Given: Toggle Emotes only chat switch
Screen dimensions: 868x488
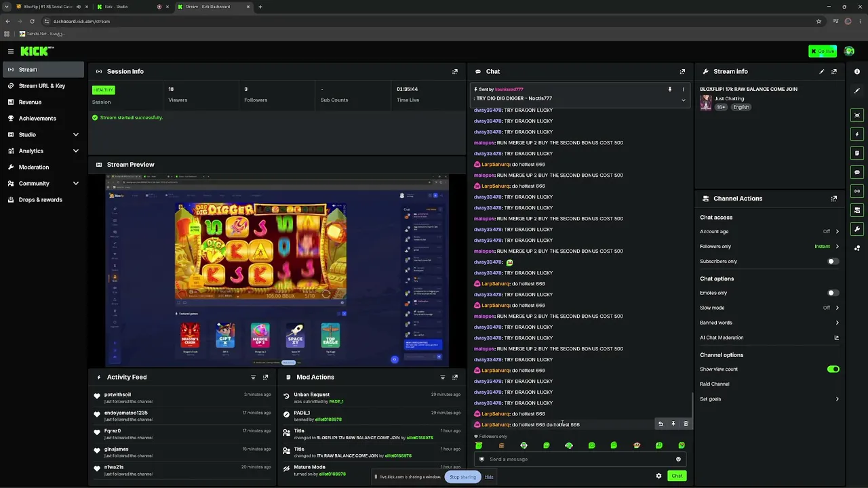Looking at the screenshot, I should pyautogui.click(x=833, y=293).
